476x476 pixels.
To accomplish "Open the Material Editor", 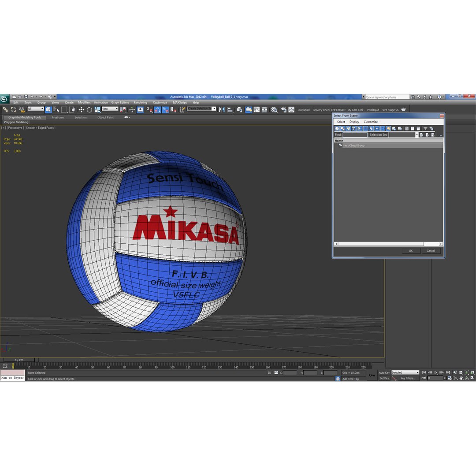I will click(x=274, y=110).
